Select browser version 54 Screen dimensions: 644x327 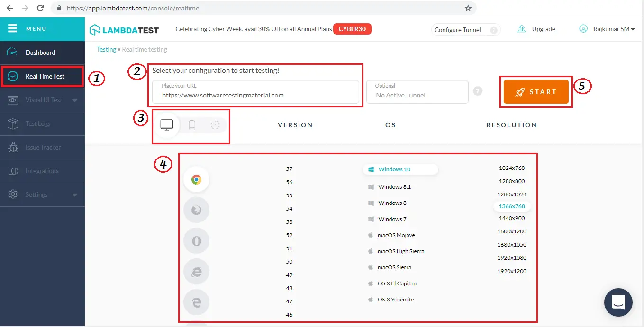290,209
